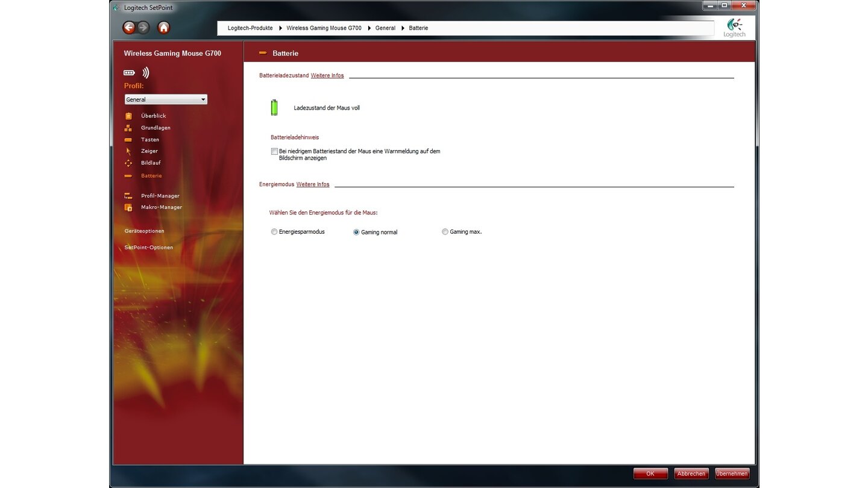Click the Grundlagen icon in sidebar

pyautogui.click(x=128, y=128)
